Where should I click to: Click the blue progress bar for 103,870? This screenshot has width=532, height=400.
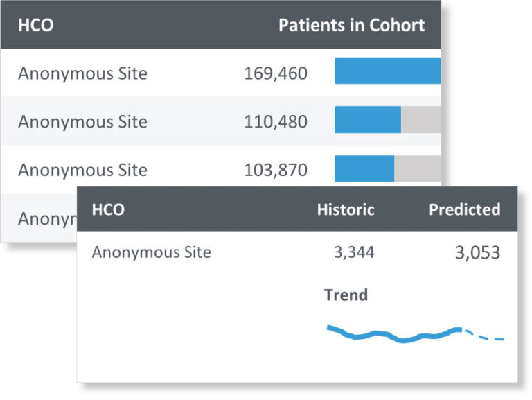364,168
